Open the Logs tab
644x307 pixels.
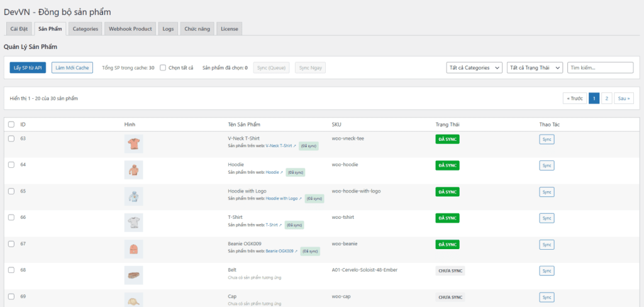tap(168, 28)
